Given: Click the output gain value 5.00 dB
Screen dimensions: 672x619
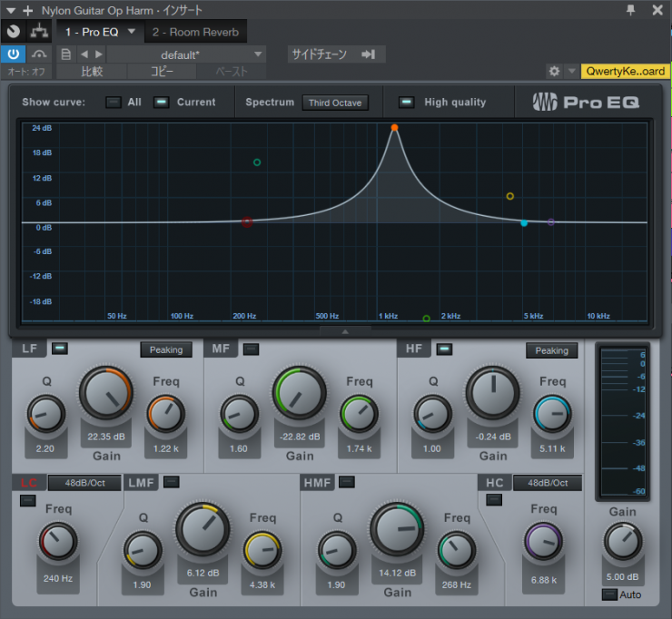Looking at the screenshot, I should 622,576.
